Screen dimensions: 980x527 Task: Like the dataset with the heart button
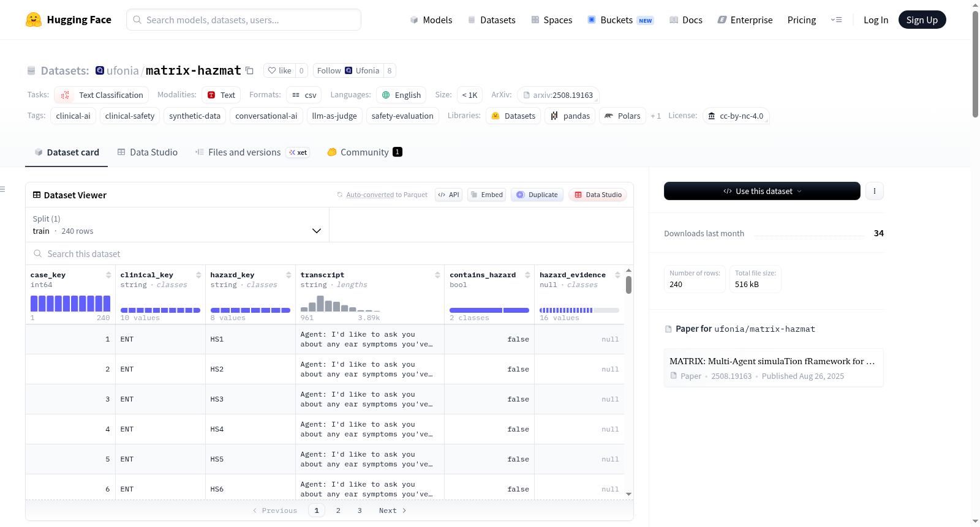click(279, 70)
